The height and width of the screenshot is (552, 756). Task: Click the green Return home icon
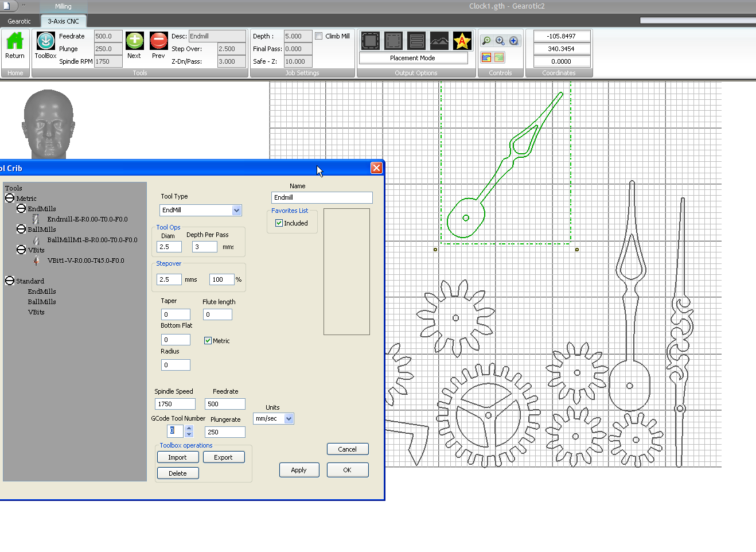tap(15, 41)
